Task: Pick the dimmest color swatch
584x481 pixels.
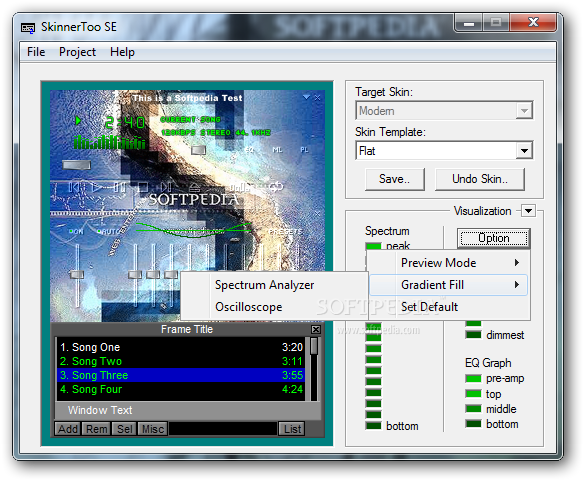Action: 473,335
